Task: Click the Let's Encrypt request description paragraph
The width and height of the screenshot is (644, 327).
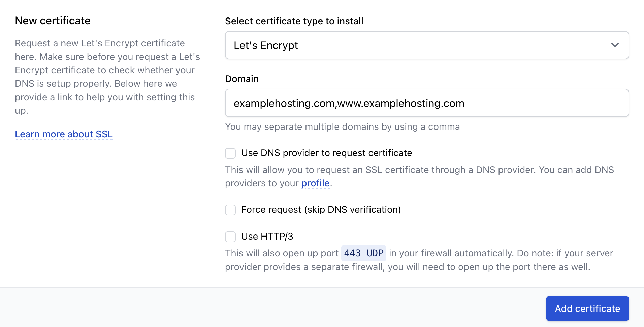Action: [x=107, y=77]
